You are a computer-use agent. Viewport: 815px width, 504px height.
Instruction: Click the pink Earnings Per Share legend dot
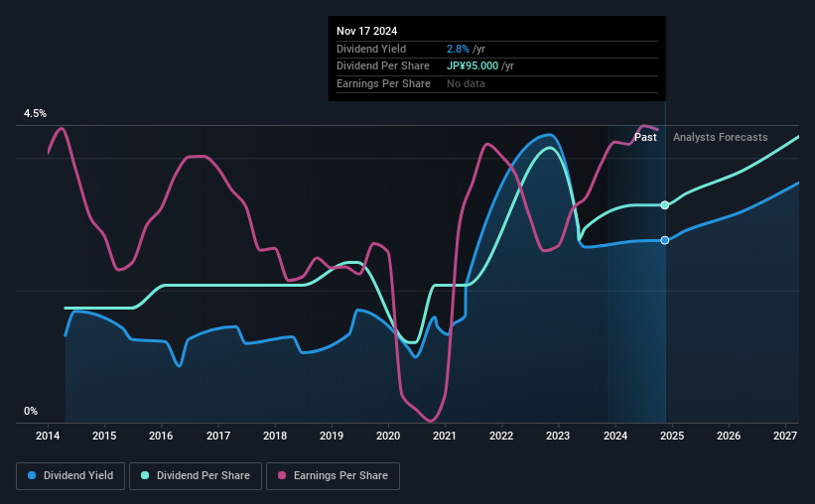point(282,475)
